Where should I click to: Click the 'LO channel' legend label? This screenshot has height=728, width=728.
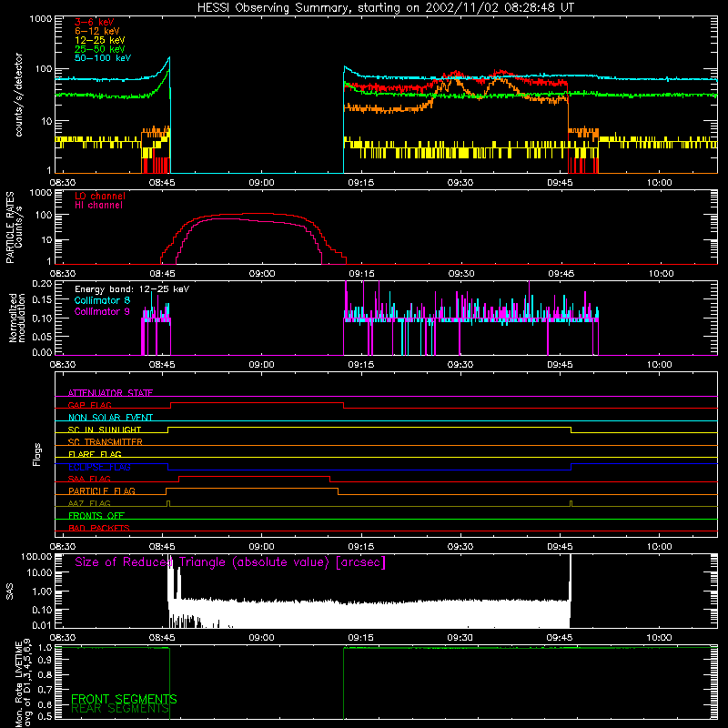(x=100, y=196)
